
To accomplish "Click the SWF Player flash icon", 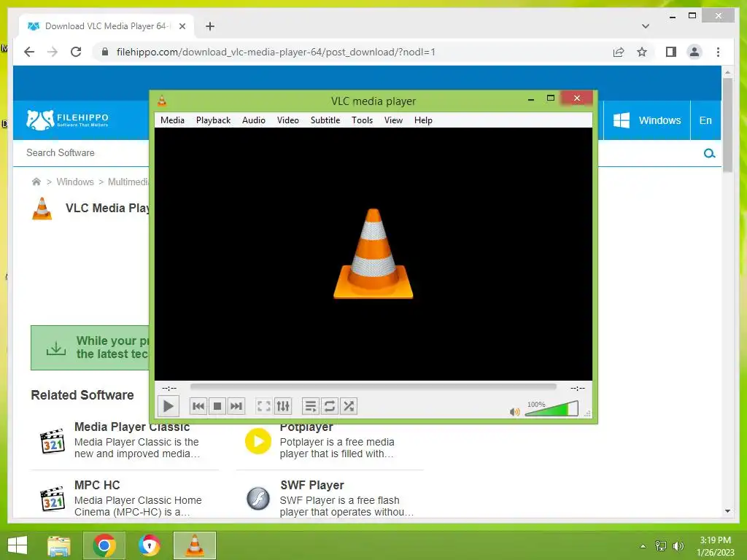I will coord(258,499).
